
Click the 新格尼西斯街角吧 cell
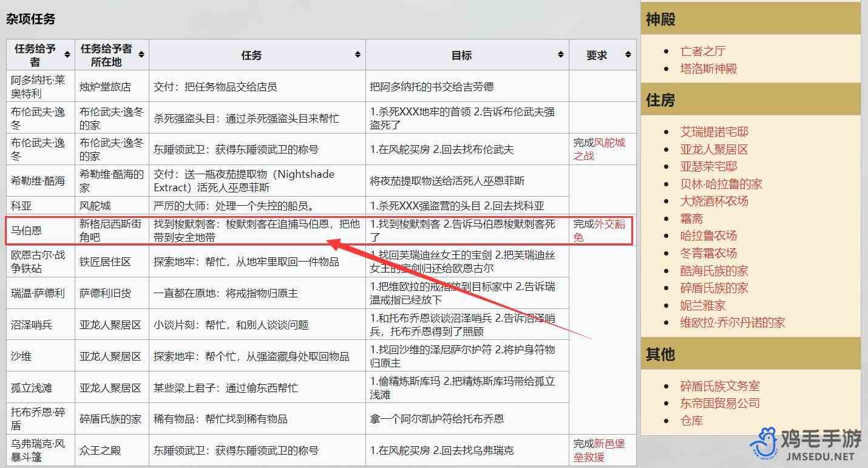tap(112, 231)
